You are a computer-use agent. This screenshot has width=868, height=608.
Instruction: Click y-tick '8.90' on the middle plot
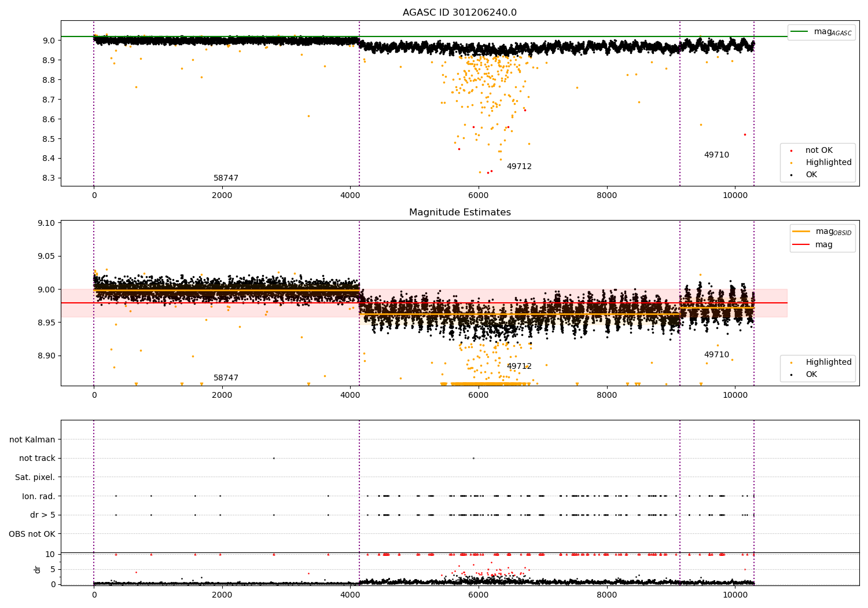click(x=47, y=356)
